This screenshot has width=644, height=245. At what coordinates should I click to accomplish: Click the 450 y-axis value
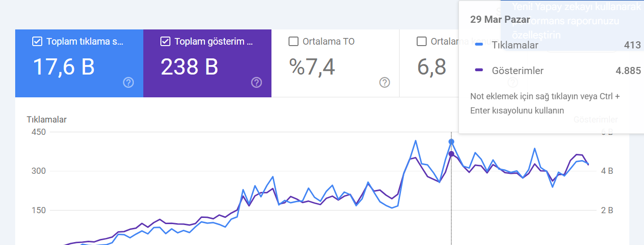click(38, 132)
